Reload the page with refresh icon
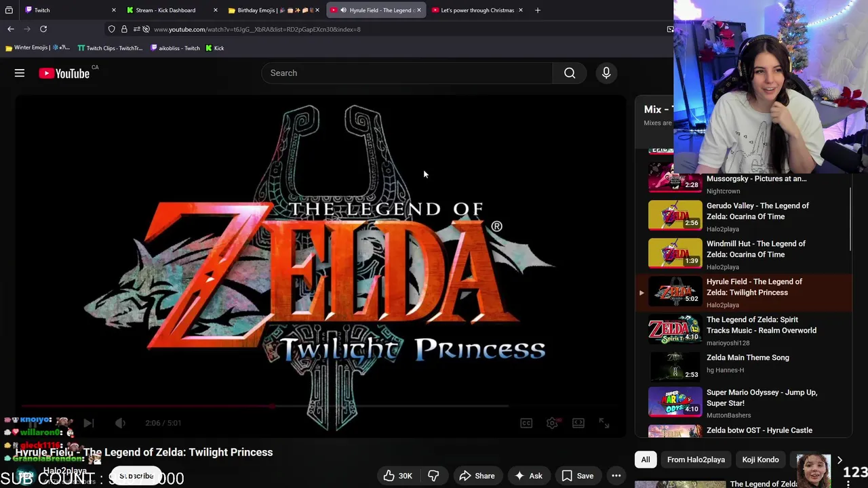Screen dimensions: 868x488 click(x=43, y=29)
